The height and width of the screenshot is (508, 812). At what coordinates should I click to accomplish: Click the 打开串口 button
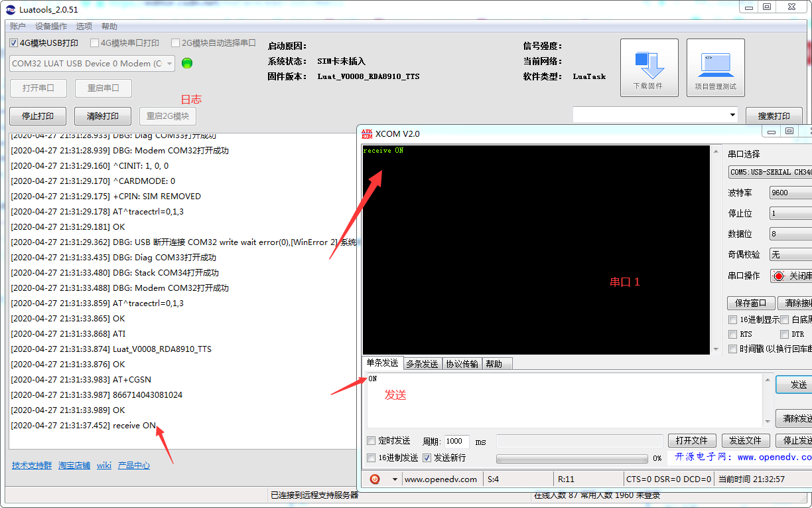click(x=38, y=88)
